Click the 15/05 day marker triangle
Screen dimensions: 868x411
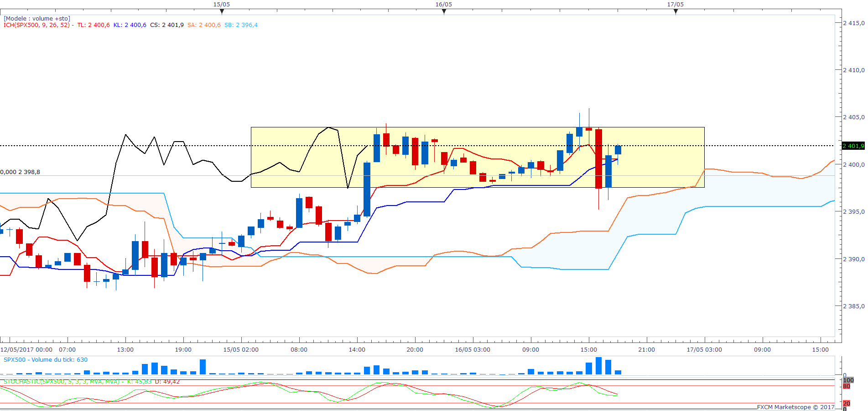click(x=222, y=11)
